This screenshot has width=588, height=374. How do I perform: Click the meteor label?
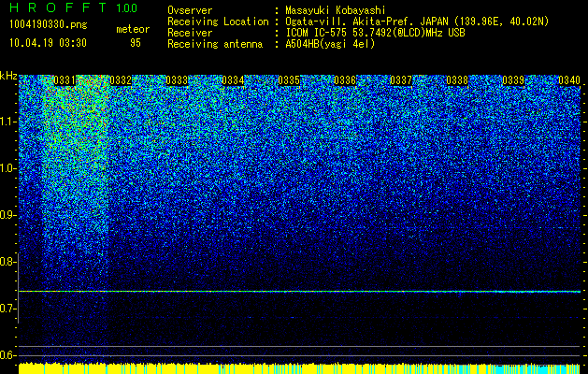coord(133,29)
